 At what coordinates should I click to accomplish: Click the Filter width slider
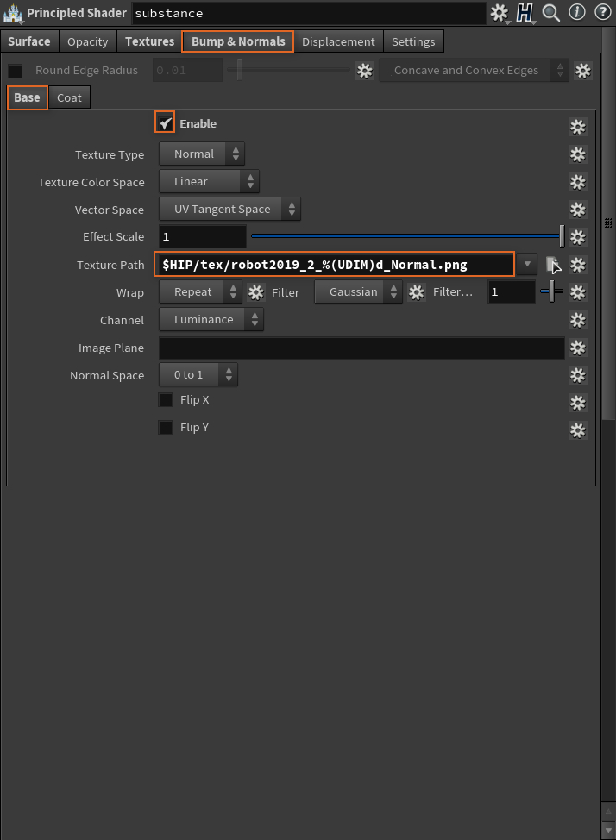551,292
